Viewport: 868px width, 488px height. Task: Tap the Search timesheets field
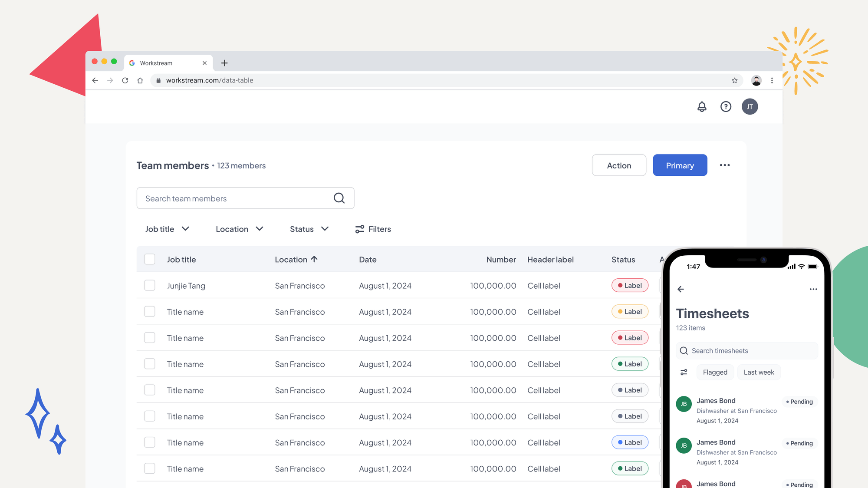click(746, 351)
